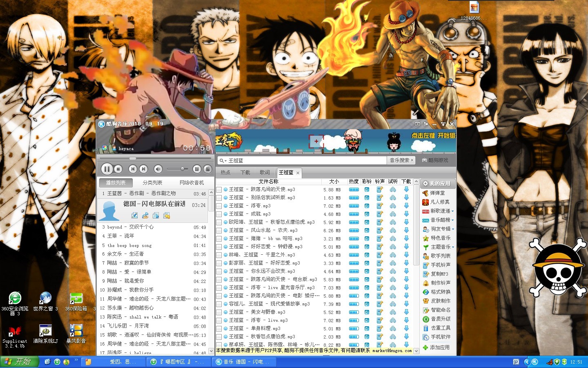The height and width of the screenshot is (368, 588).
Task: Tick checkbox for 好好恋爱 - 钟舒漫.mp3
Action: click(219, 247)
